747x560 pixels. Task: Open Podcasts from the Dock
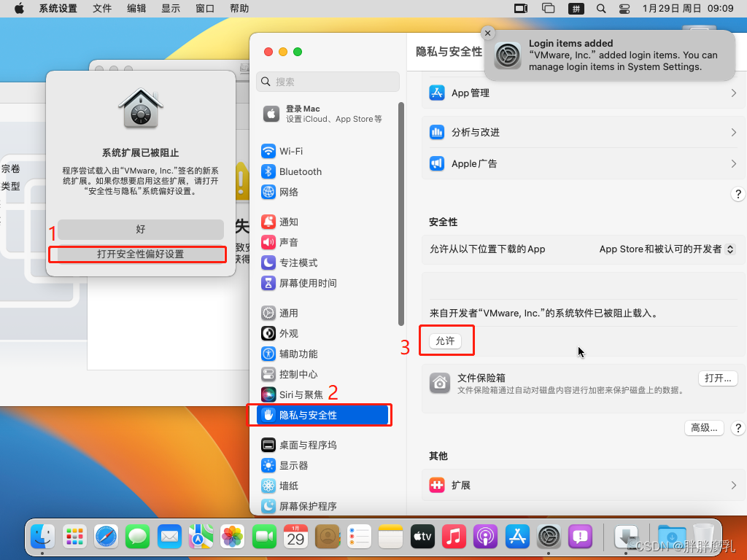485,537
